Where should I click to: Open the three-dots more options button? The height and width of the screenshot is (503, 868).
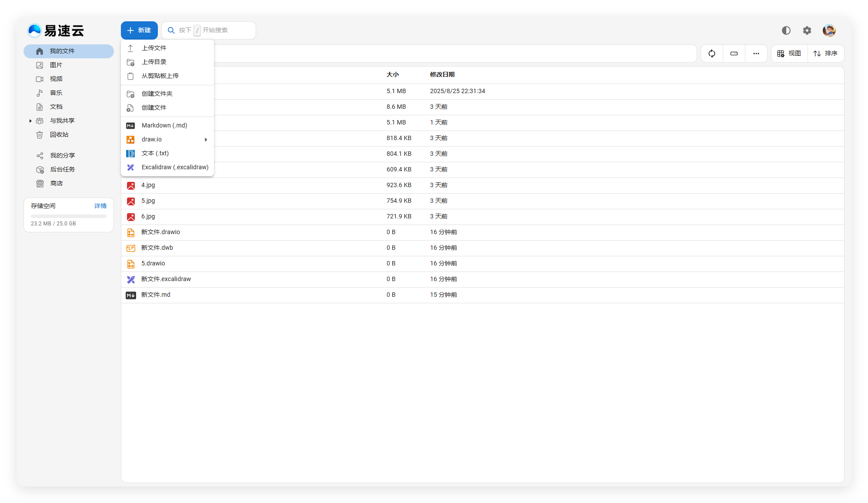click(x=756, y=54)
